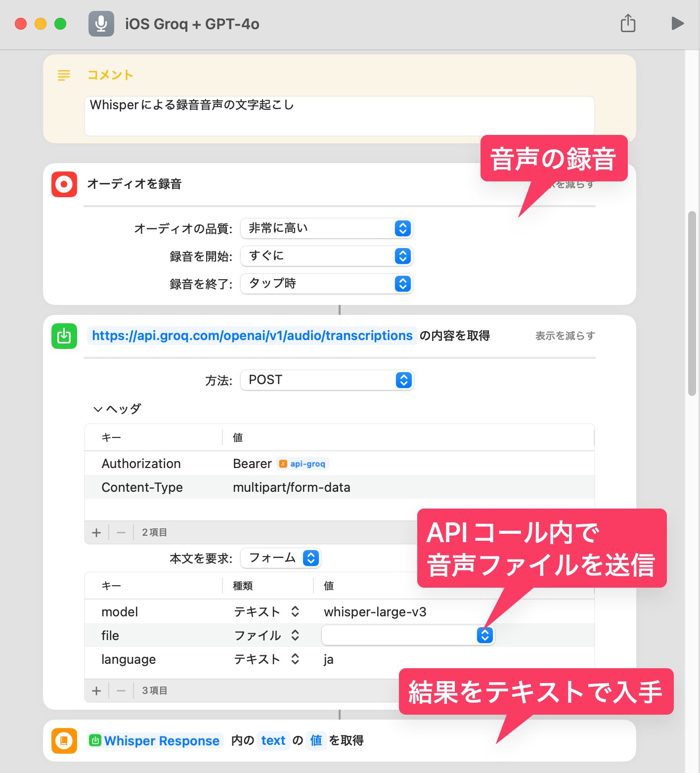Screen dimensions: 700x773
Task: Click the microphone shortcut icon
Action: (101, 24)
